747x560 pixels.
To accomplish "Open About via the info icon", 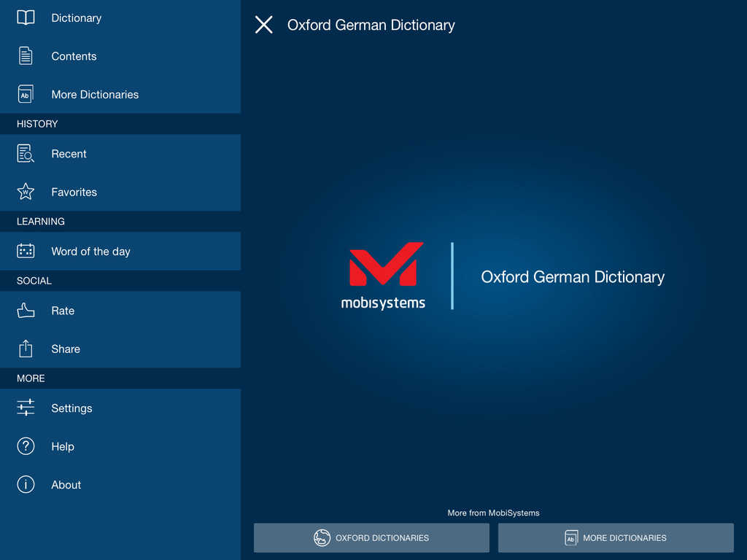I will point(26,484).
